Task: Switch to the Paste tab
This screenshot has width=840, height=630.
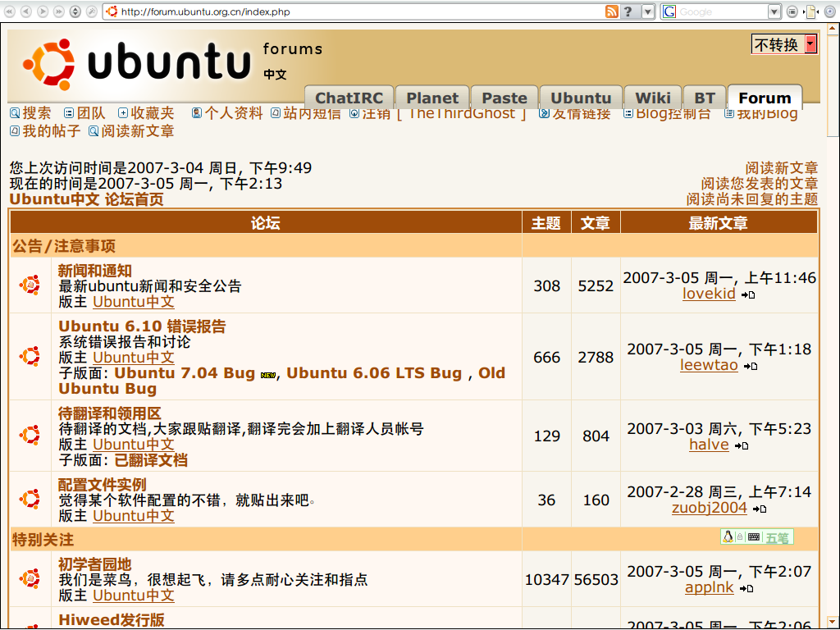Action: tap(504, 98)
